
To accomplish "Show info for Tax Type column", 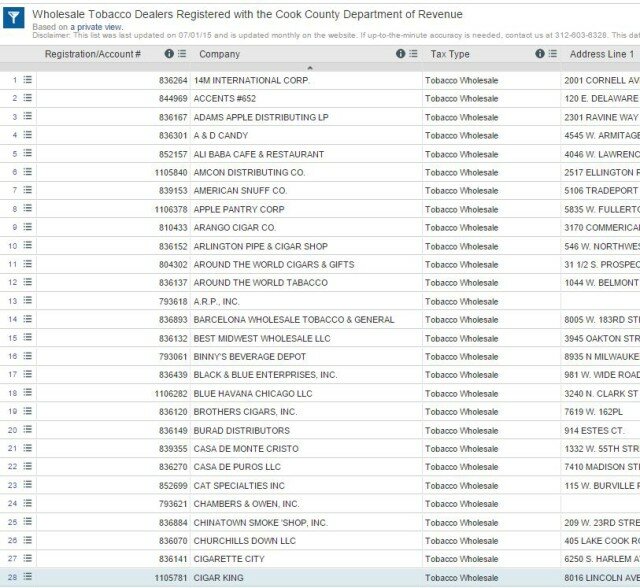I will pos(540,53).
